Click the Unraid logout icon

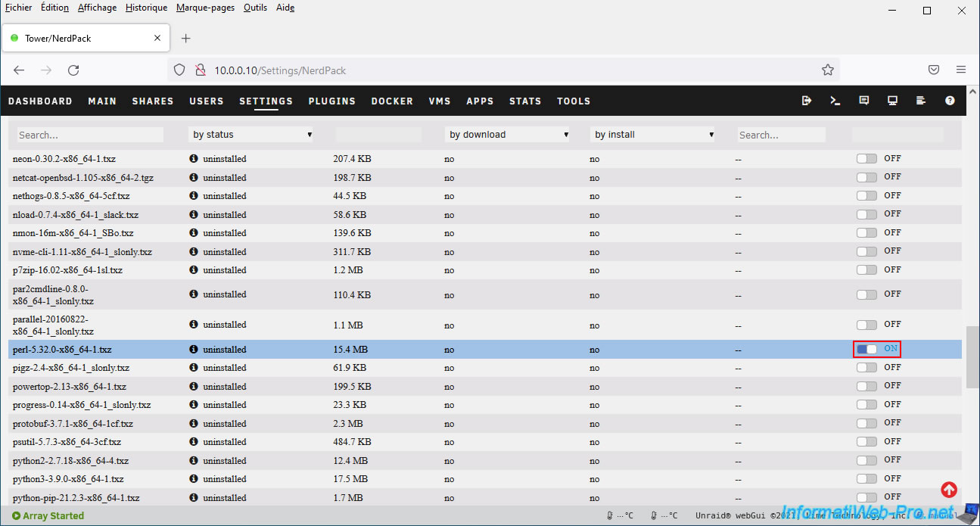tap(807, 101)
